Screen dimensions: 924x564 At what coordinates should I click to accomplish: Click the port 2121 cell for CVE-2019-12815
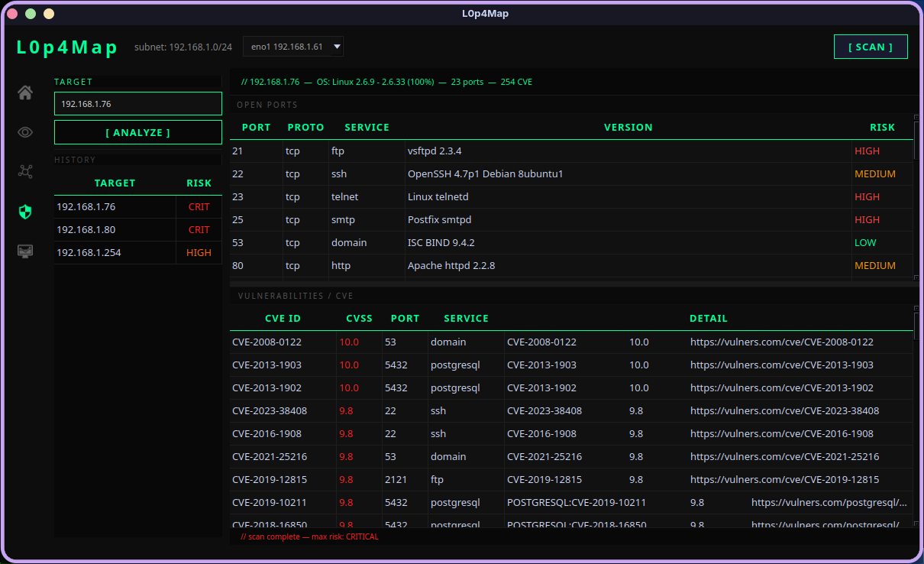tap(405, 480)
